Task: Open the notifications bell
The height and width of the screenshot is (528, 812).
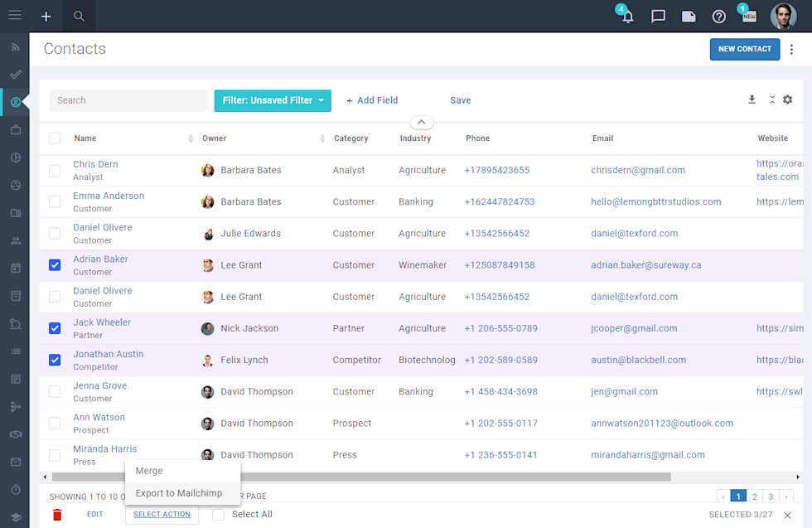Action: [x=627, y=17]
